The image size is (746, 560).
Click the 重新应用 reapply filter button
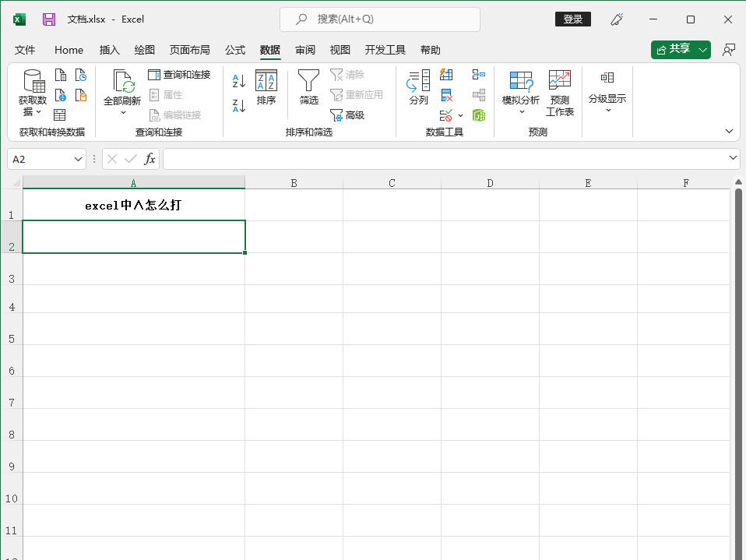357,95
